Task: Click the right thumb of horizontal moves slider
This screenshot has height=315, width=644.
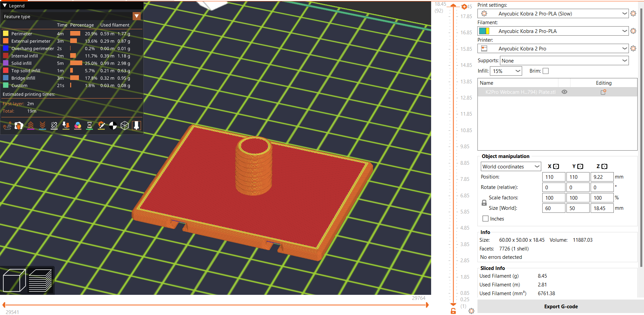Action: [x=427, y=305]
